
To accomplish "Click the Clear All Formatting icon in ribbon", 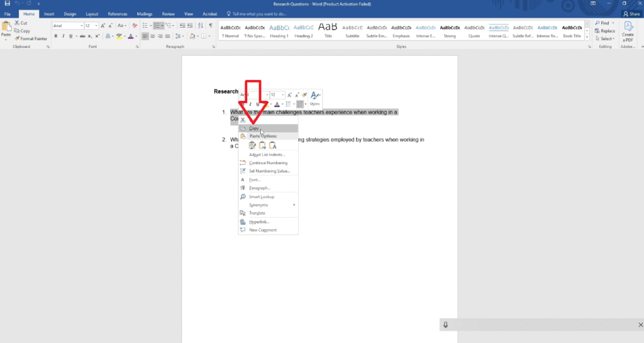I will click(x=133, y=26).
